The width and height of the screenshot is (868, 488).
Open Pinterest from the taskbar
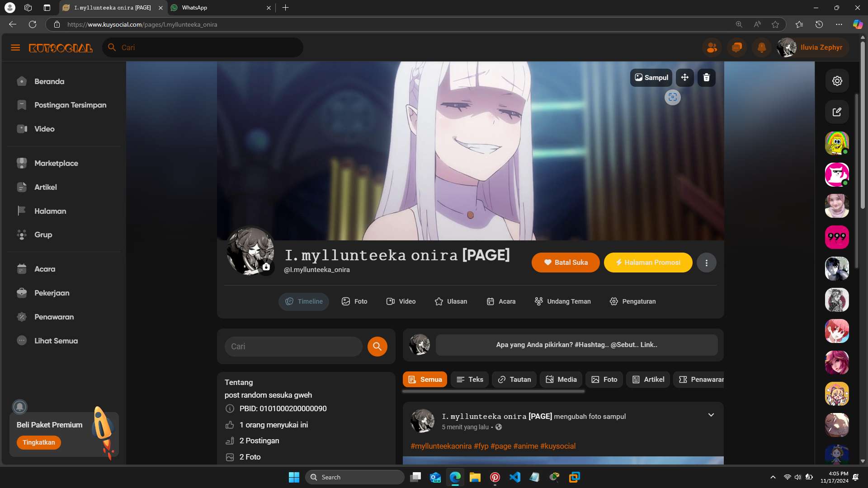(x=495, y=477)
